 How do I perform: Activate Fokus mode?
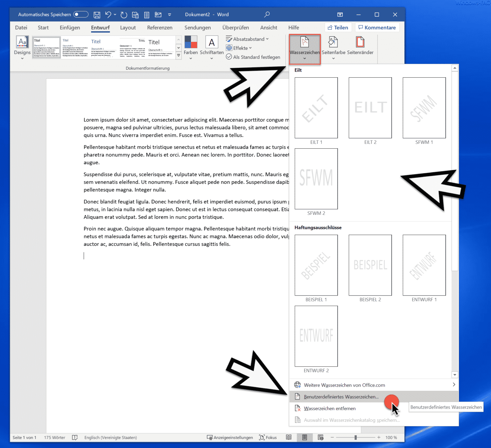268,437
